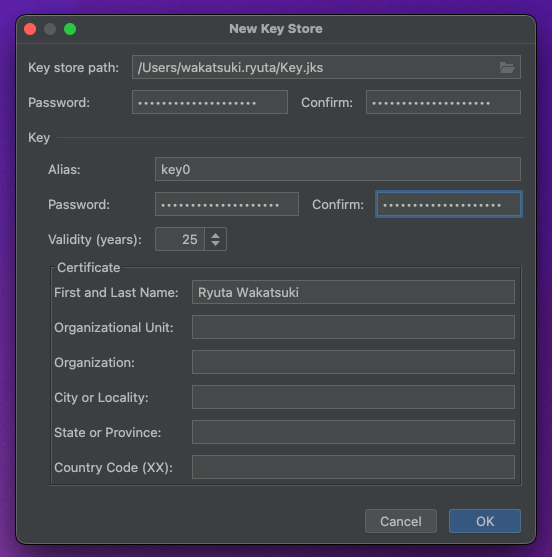Click the Key store path label

coord(74,67)
